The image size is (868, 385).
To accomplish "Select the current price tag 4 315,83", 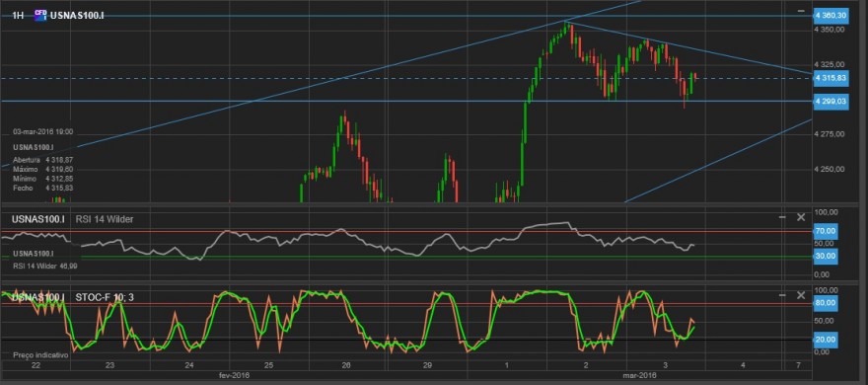I will click(831, 79).
